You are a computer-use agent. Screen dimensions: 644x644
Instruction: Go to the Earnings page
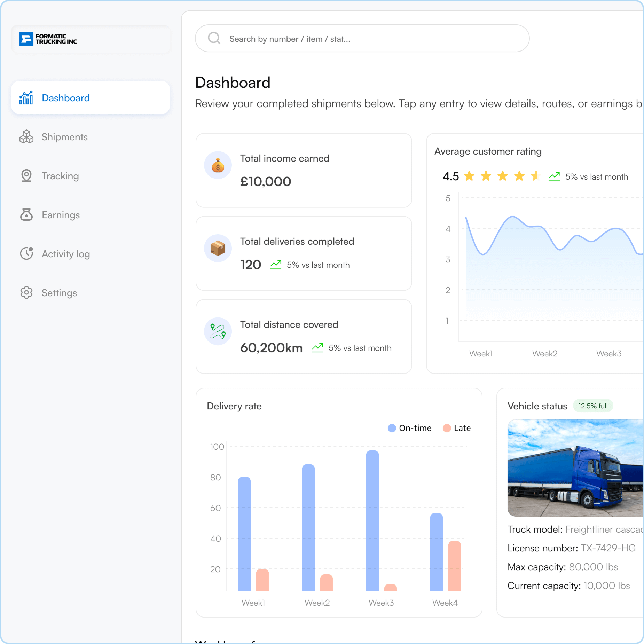click(x=61, y=215)
